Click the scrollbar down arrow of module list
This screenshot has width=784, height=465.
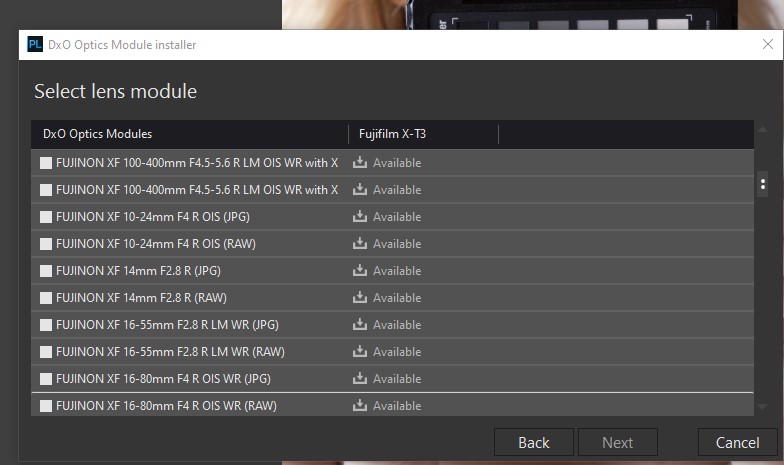[762, 407]
